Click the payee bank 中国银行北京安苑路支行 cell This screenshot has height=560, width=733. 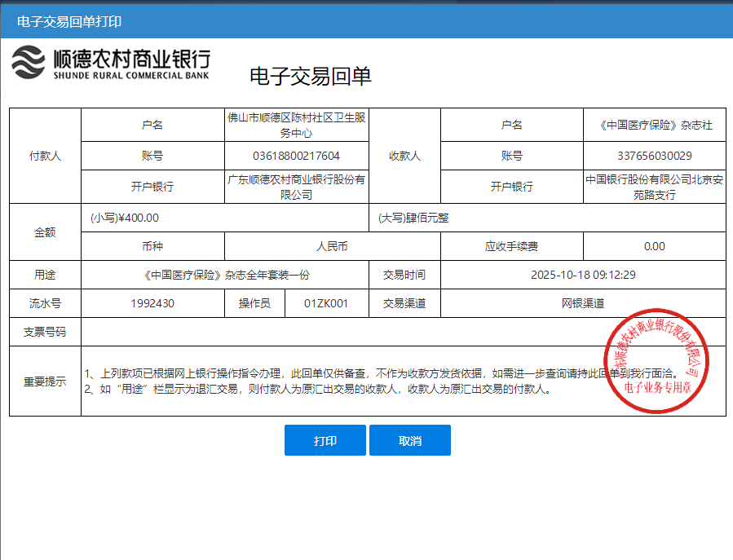pos(655,187)
